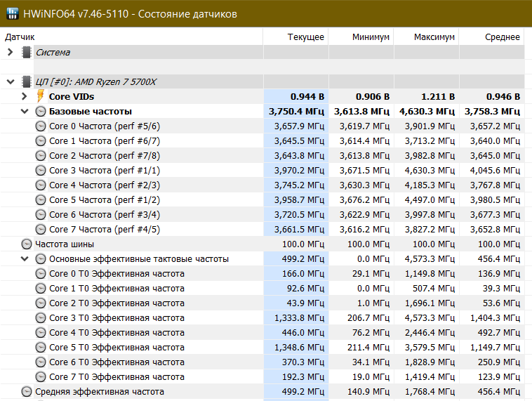Click clock icon of Core 2 T0 Эффективная частота
The image size is (532, 401).
pyautogui.click(x=41, y=303)
